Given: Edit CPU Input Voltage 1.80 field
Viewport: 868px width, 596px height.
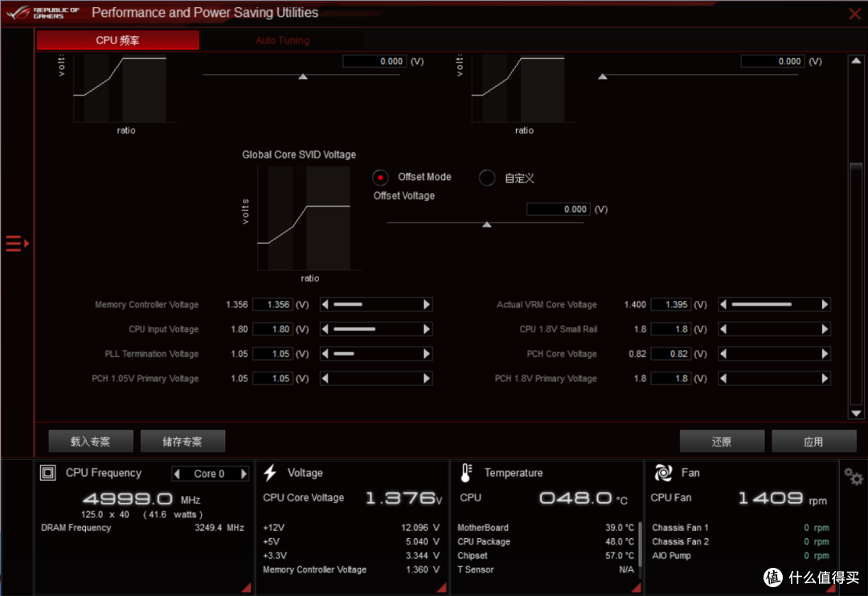Looking at the screenshot, I should point(273,329).
